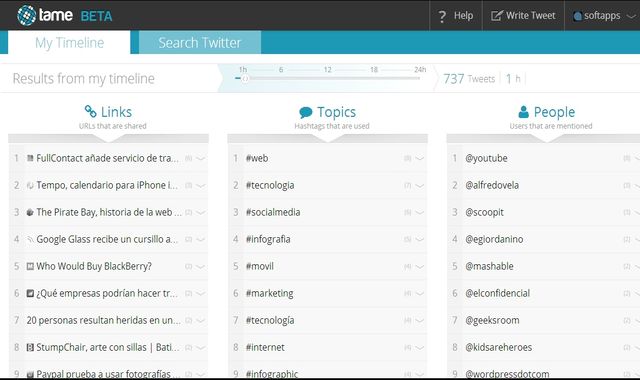
Task: Open the Help menu
Action: coord(456,16)
